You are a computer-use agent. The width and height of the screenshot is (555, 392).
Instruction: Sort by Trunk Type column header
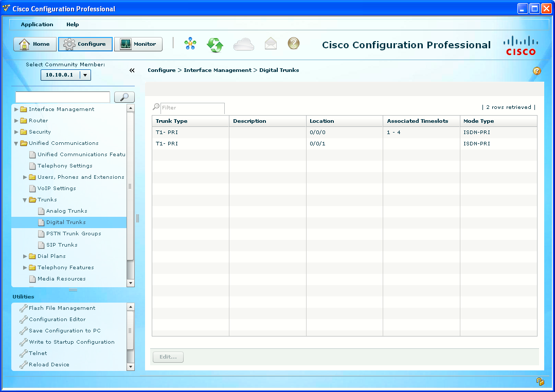tap(190, 121)
